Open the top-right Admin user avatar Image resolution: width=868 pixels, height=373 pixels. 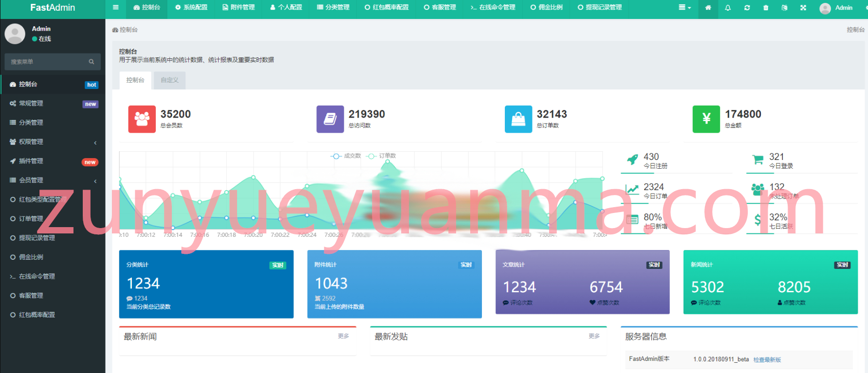(825, 8)
